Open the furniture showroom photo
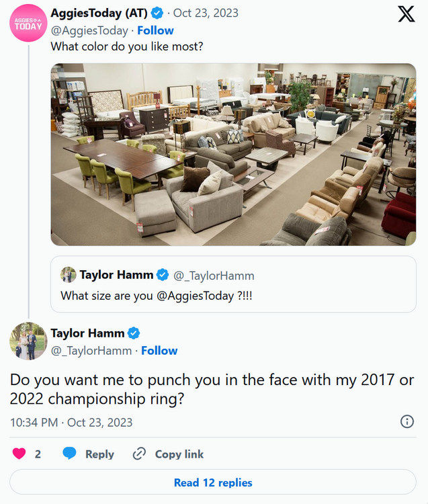This screenshot has width=428, height=504. click(233, 155)
